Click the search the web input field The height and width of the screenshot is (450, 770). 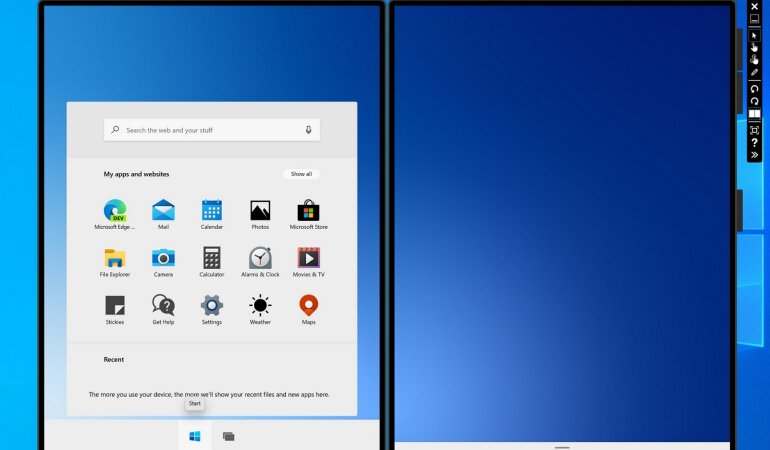point(212,130)
